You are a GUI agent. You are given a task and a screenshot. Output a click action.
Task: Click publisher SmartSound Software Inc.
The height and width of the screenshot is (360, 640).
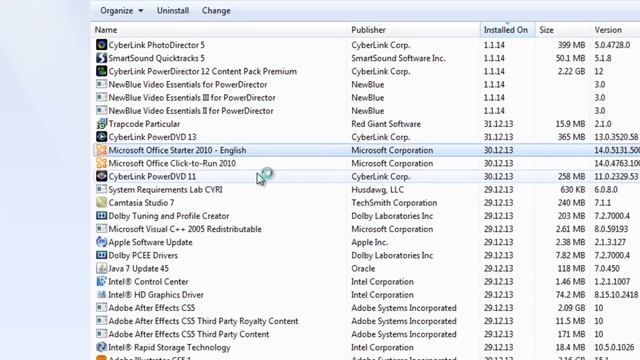(x=398, y=58)
